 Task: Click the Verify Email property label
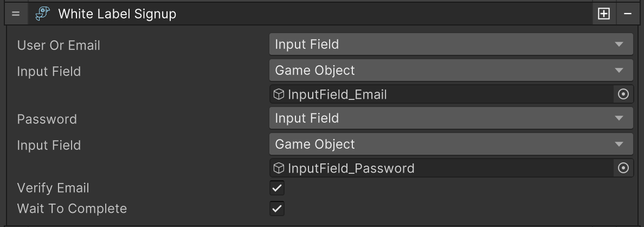[53, 188]
